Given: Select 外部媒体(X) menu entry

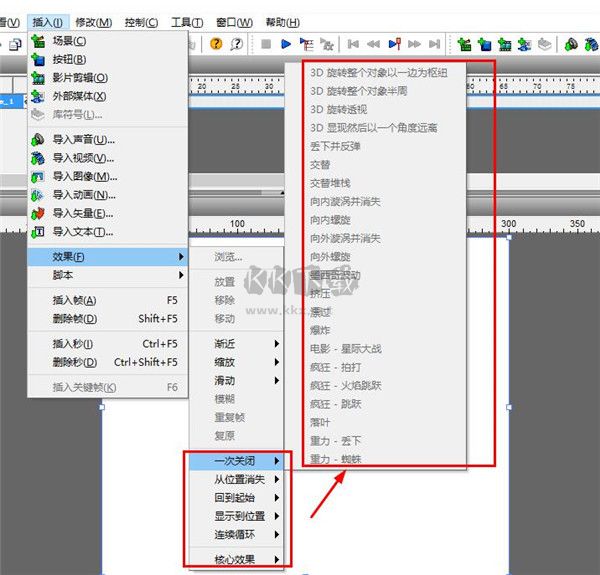Looking at the screenshot, I should (x=108, y=96).
